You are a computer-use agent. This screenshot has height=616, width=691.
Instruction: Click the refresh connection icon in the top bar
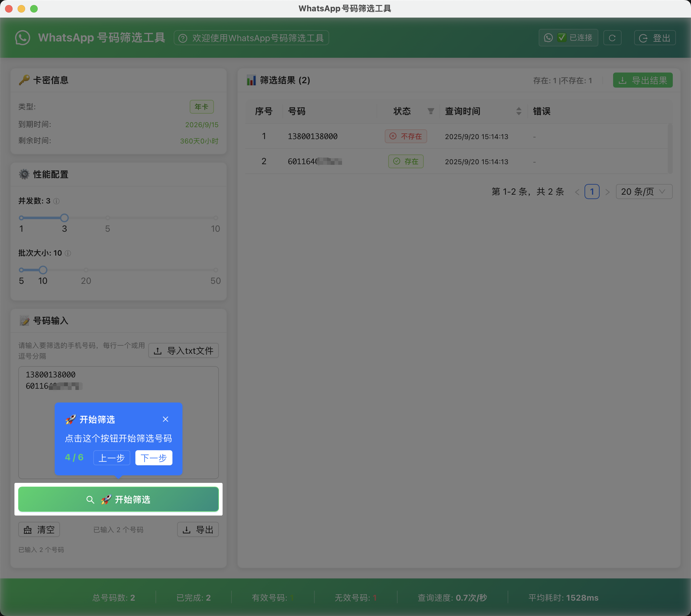click(x=612, y=38)
